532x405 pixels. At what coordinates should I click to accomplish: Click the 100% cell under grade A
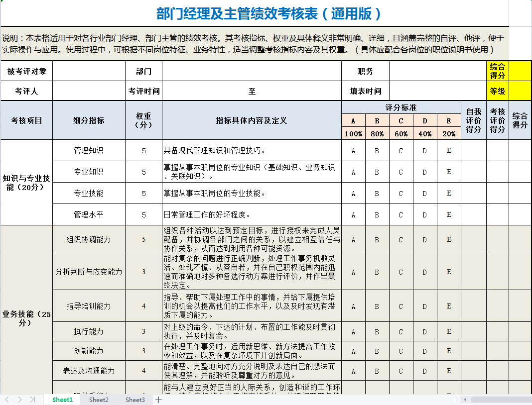tap(354, 133)
